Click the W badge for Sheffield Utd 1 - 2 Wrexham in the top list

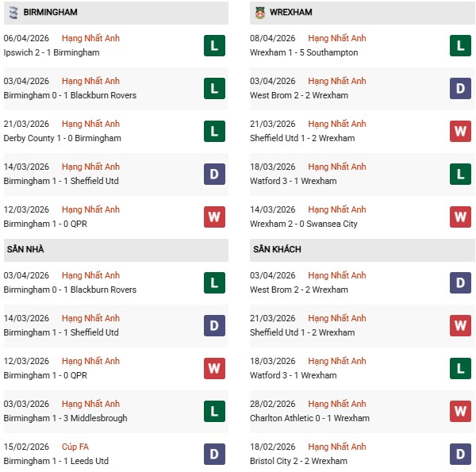click(461, 131)
